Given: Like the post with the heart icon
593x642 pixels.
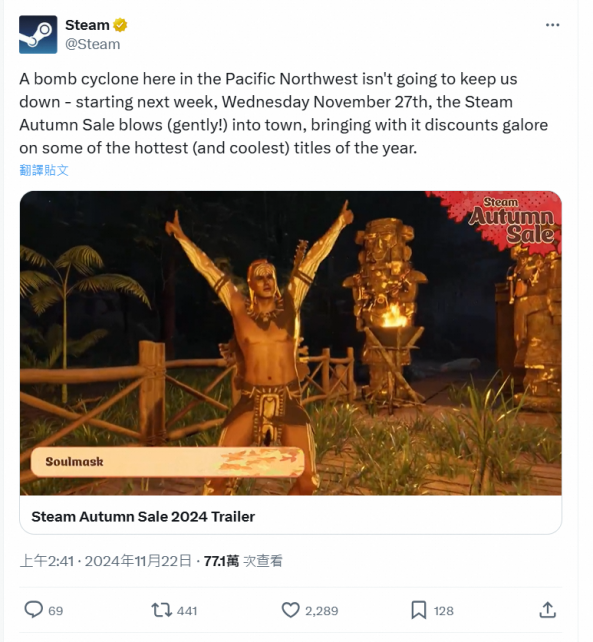Looking at the screenshot, I should 290,610.
